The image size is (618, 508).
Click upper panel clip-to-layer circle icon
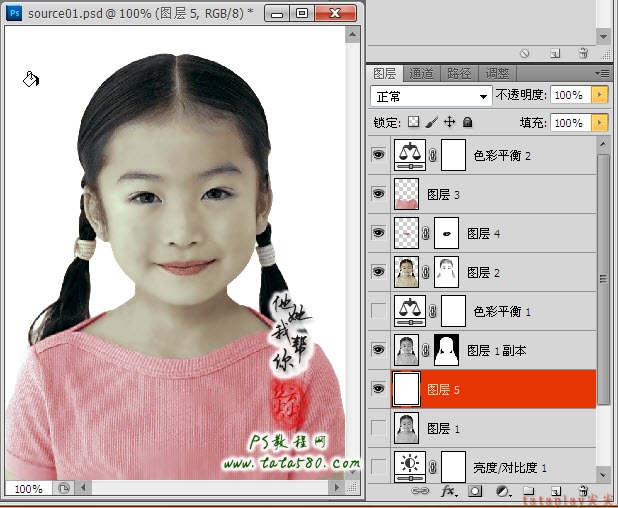pyautogui.click(x=524, y=53)
